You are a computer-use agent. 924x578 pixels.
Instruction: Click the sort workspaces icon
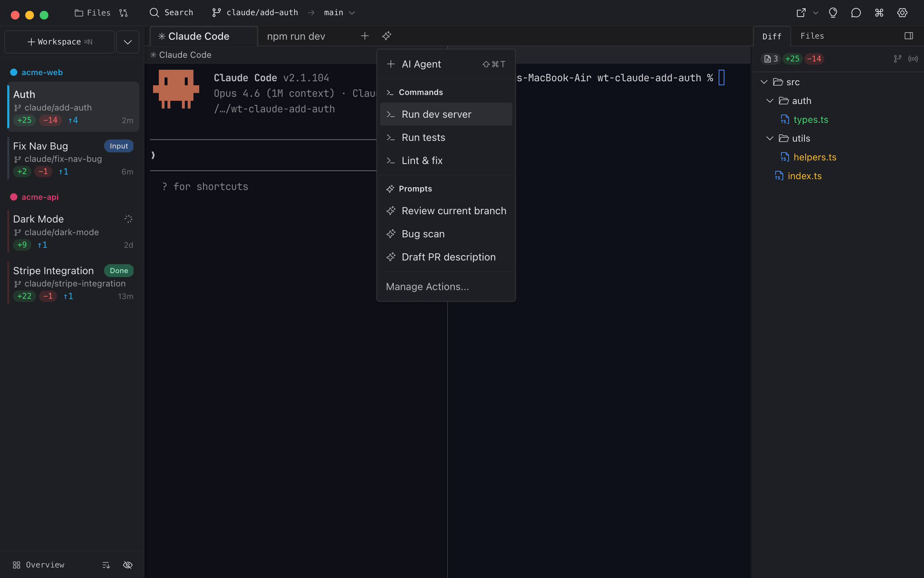(x=106, y=565)
